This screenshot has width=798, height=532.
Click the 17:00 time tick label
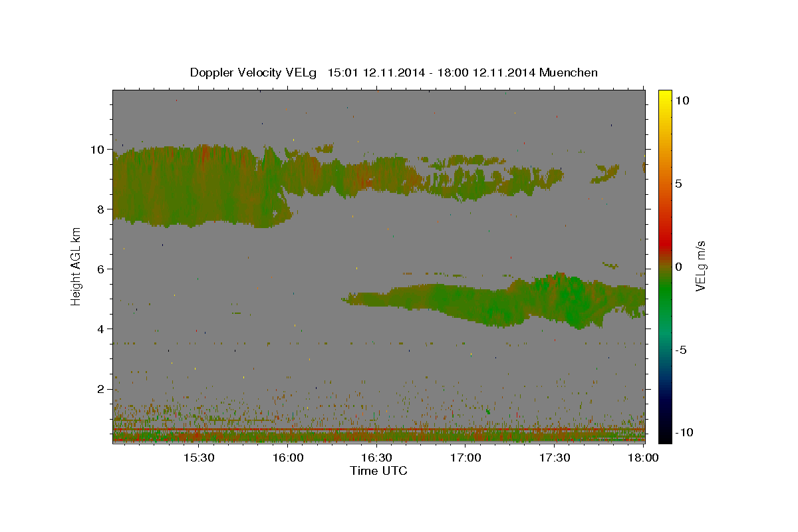coord(465,458)
